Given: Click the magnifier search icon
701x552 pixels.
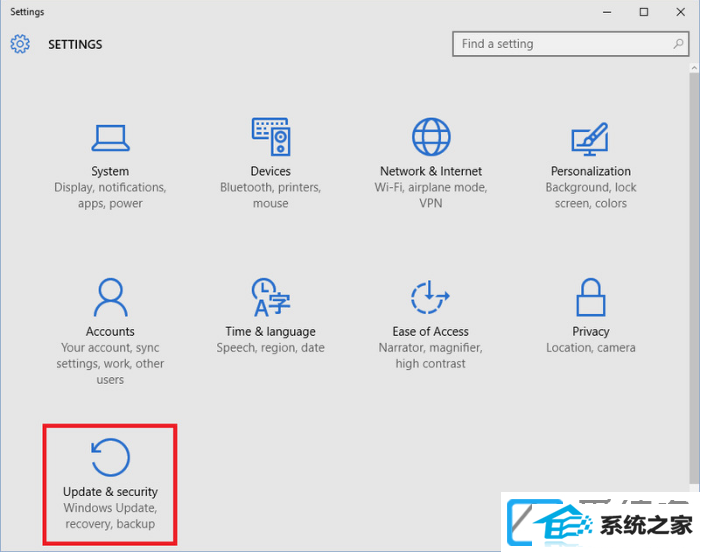Looking at the screenshot, I should [678, 44].
